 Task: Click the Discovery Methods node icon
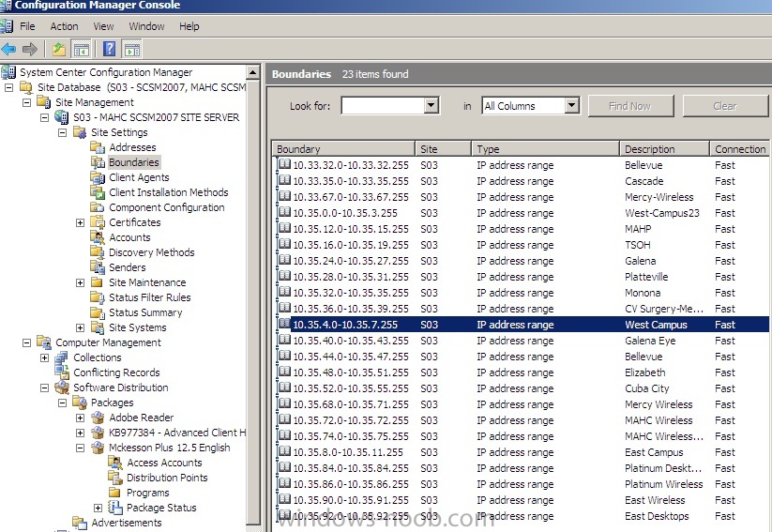pos(98,252)
